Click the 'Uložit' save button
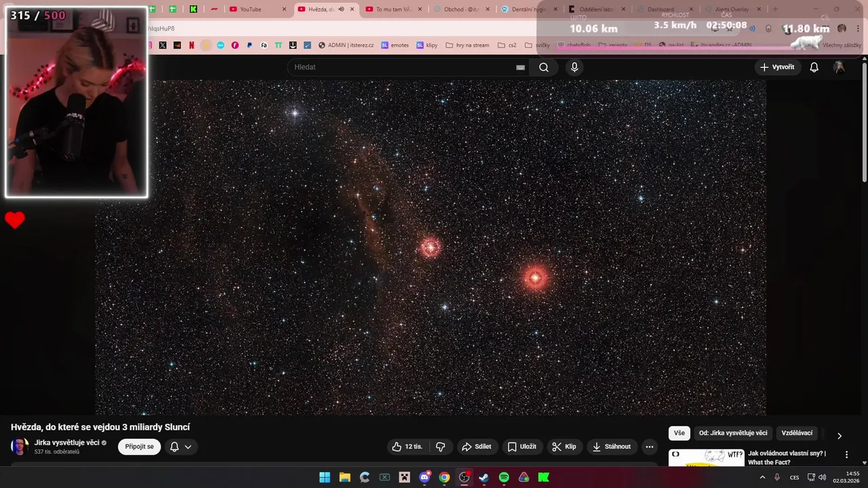 [x=522, y=447]
